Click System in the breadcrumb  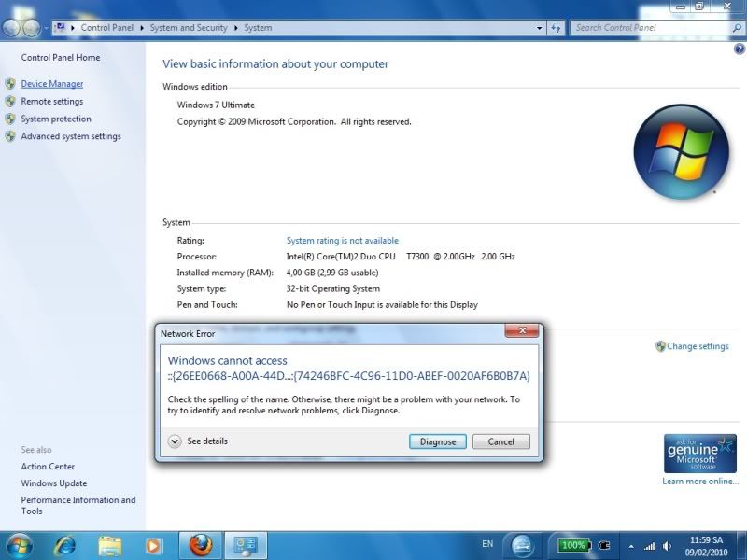pyautogui.click(x=258, y=28)
